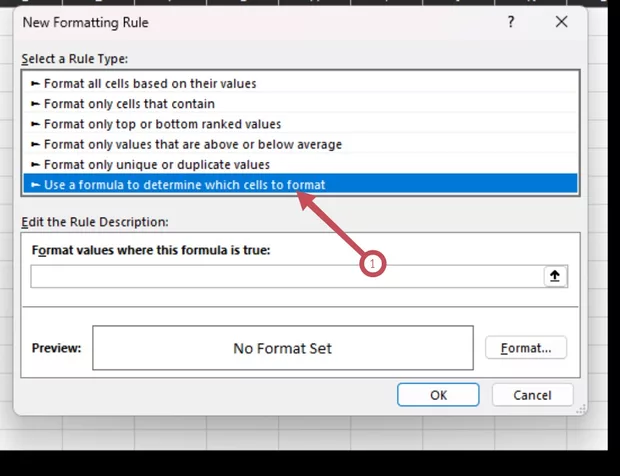Click the 'No Format Set' preview box

[282, 348]
